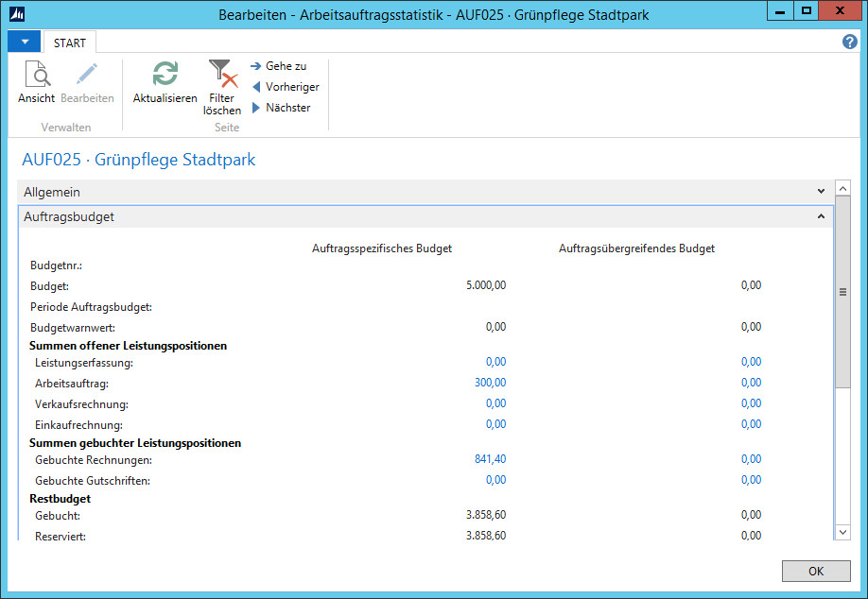Open Gebuchte Rechnungen übergreifendes 0,00 link

[x=751, y=459]
